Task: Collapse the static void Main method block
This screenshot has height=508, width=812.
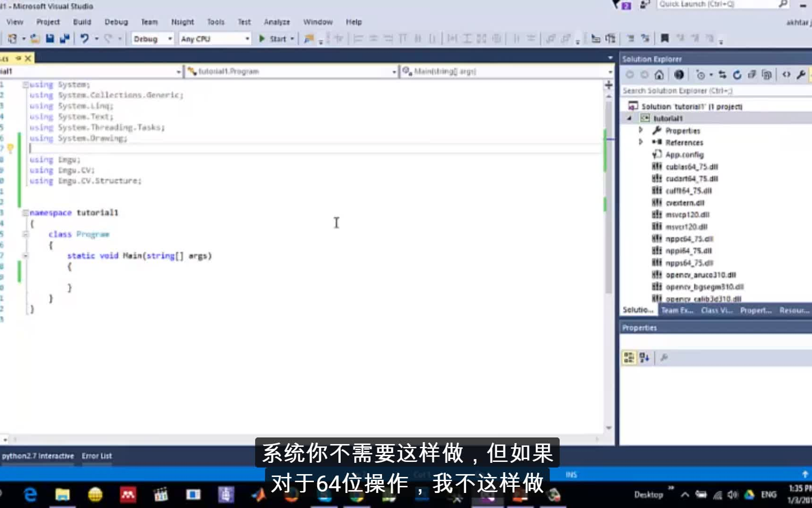Action: point(25,255)
